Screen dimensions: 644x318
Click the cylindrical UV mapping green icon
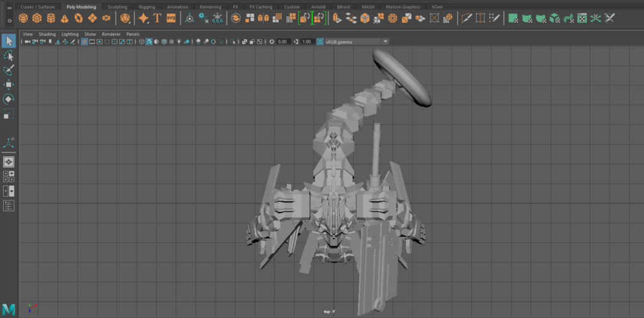point(526,18)
